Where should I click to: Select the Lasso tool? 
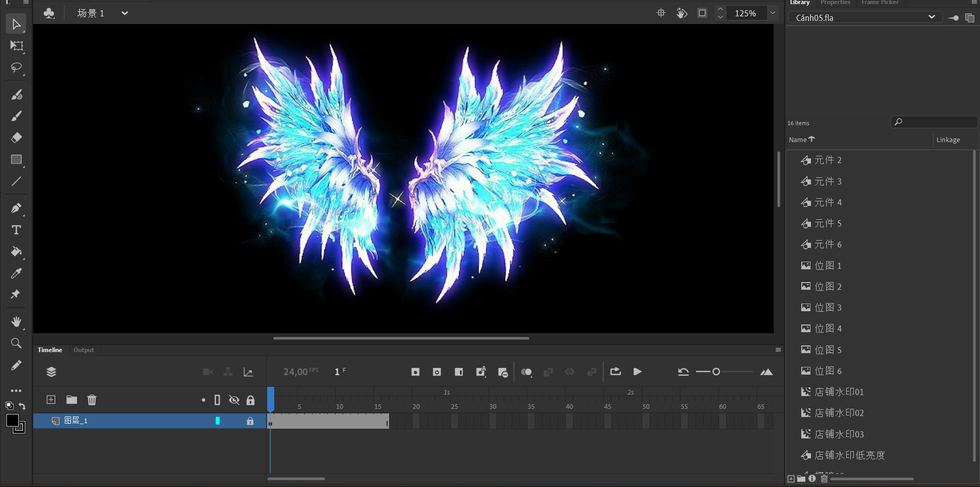pos(16,67)
